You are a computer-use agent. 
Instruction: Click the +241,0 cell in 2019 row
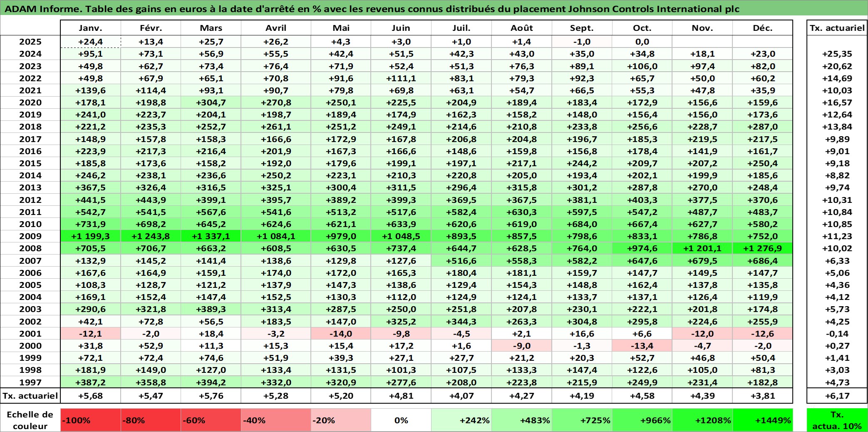[x=91, y=115]
